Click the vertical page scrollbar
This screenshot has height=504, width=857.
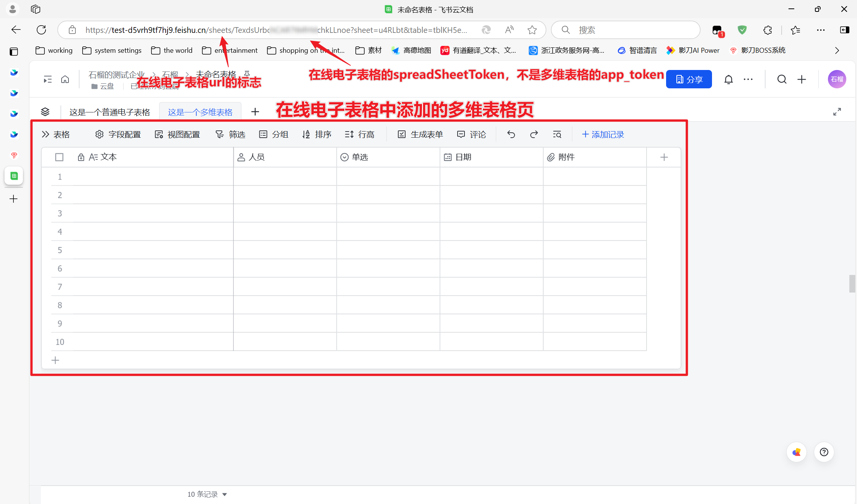[x=852, y=283]
